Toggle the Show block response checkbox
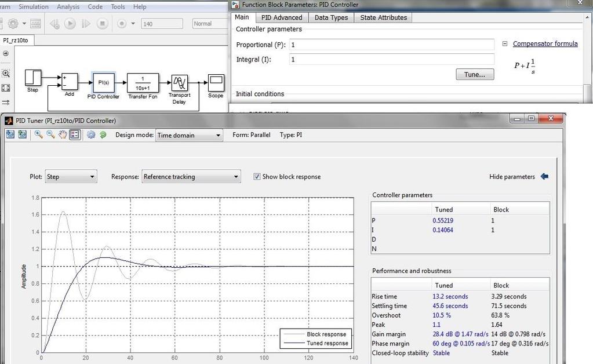Viewport: 593px width, 364px height. pyautogui.click(x=257, y=177)
